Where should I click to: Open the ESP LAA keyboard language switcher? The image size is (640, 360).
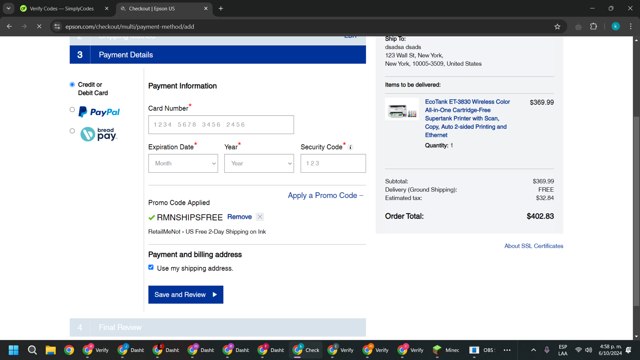(x=563, y=350)
